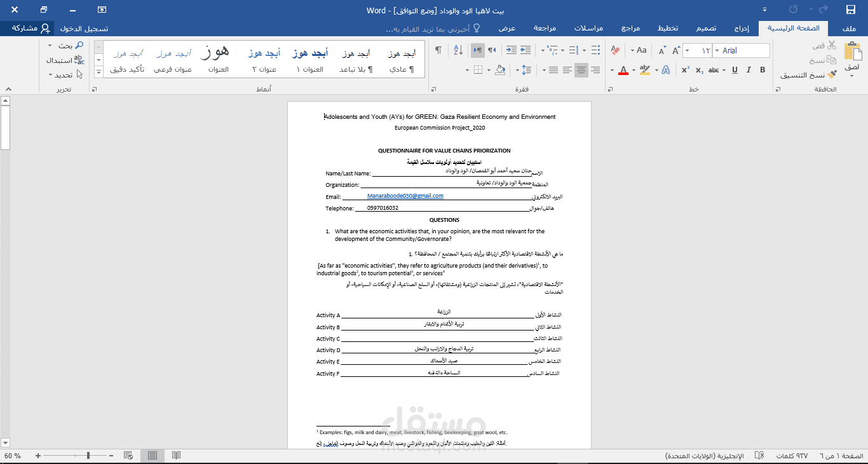Toggle the paragraph marks (¶) icon

[439, 50]
